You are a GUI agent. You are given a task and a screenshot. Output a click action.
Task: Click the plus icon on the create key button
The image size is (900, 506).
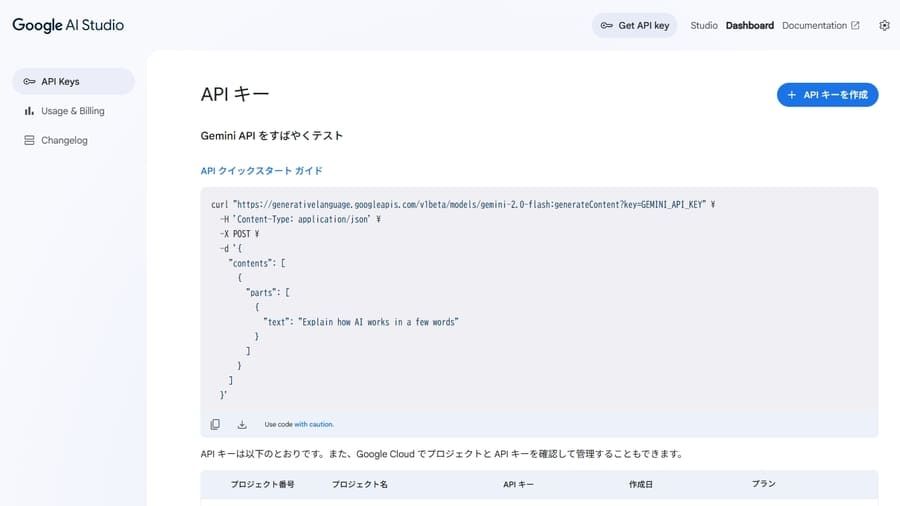(x=792, y=95)
